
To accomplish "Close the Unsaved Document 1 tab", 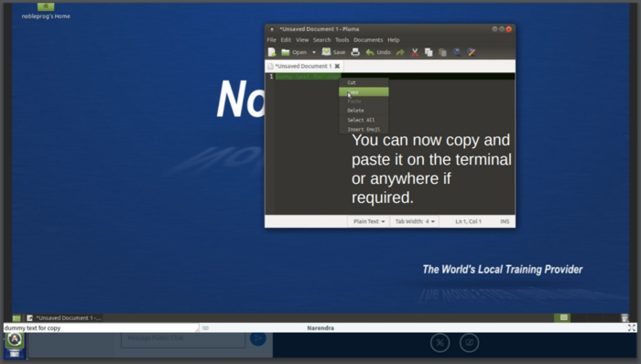I will [337, 66].
